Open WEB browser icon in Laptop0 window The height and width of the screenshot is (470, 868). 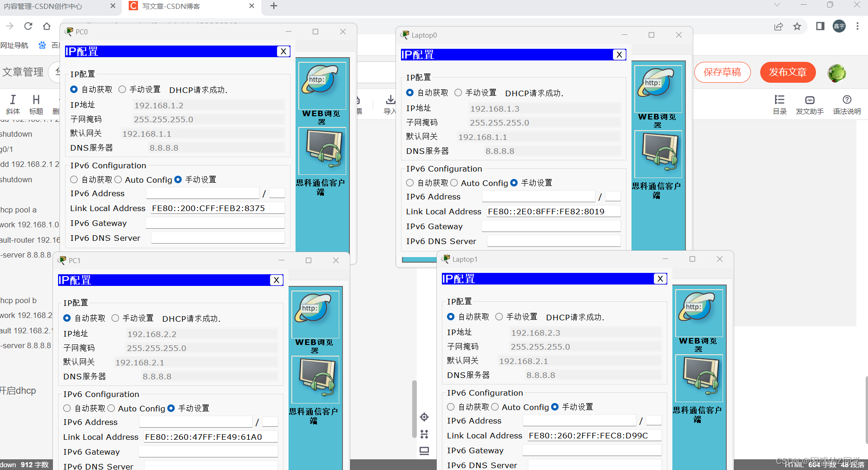point(658,89)
